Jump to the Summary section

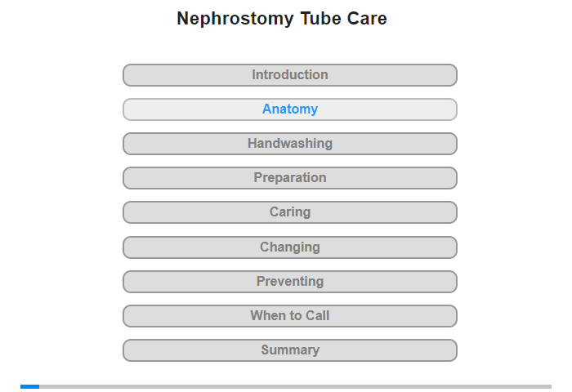coord(289,350)
